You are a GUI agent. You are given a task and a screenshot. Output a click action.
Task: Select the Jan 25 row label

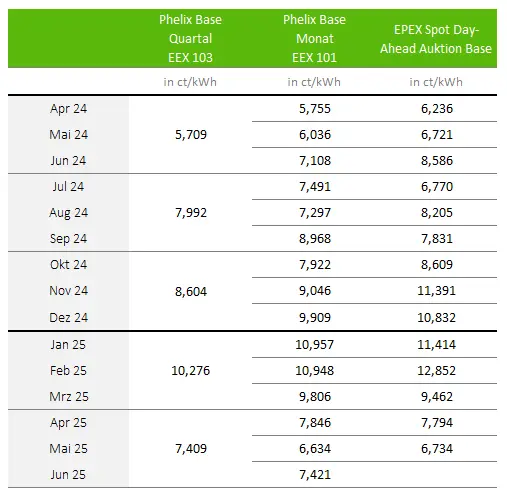pos(68,344)
